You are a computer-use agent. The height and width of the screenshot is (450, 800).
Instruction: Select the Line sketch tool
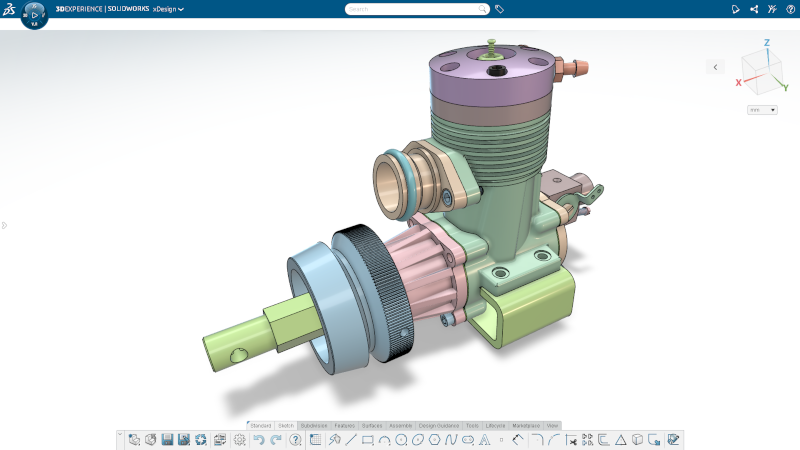pyautogui.click(x=351, y=439)
